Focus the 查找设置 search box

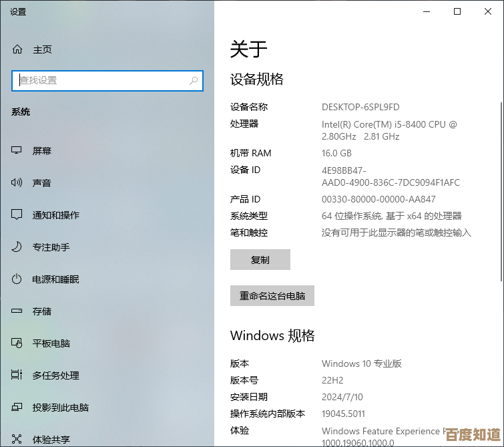[107, 80]
